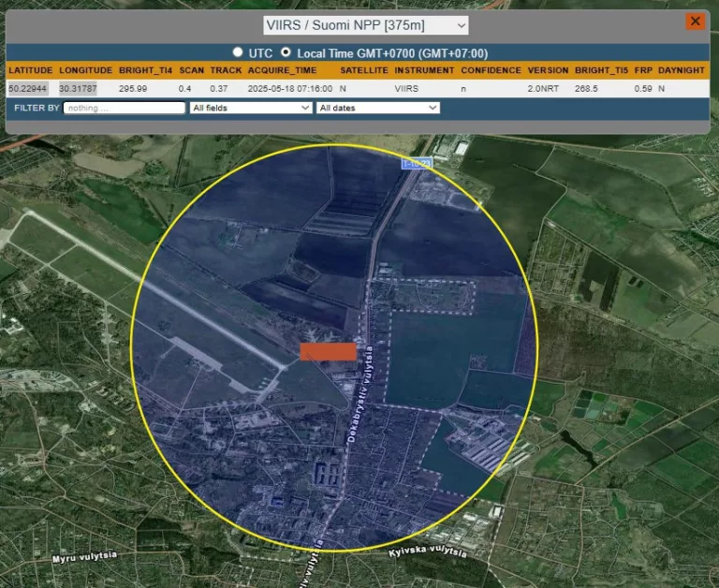Sort by the LATITUDE column header
719x588 pixels.
pos(30,70)
